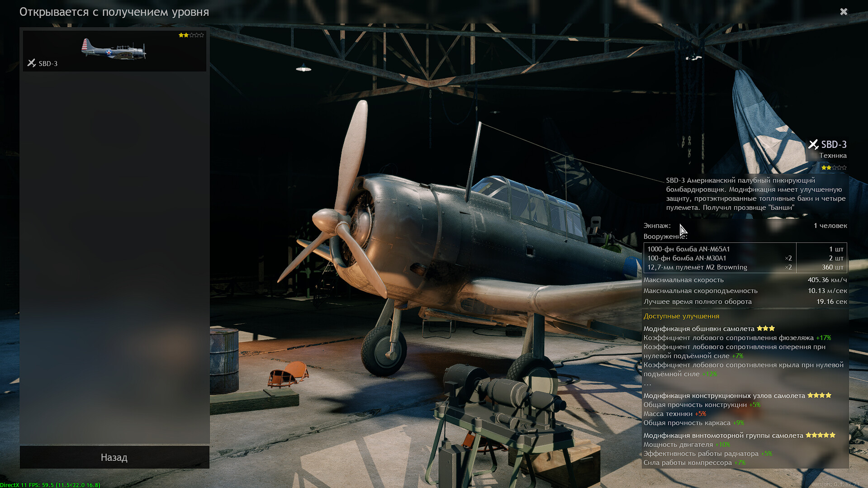The height and width of the screenshot is (488, 868).
Task: Expand the ellipsis under the skin modification stats
Action: tap(647, 384)
